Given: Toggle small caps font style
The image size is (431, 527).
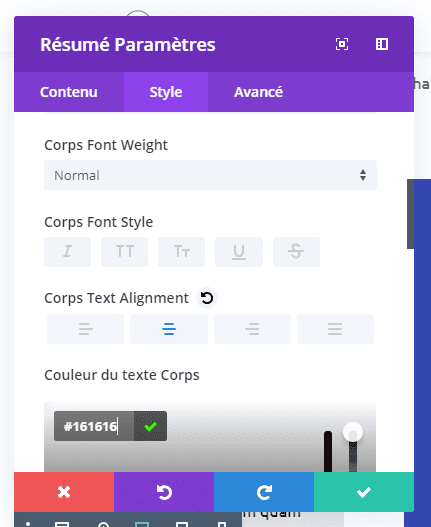Looking at the screenshot, I should click(x=182, y=252).
